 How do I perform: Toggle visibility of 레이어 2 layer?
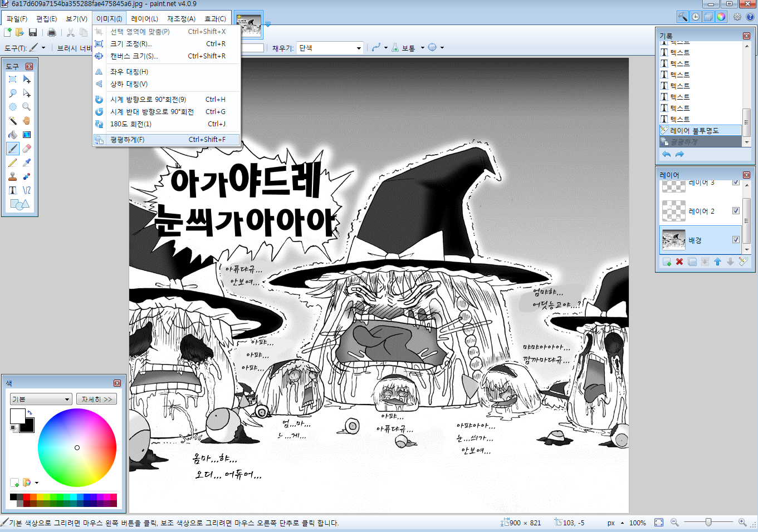tap(736, 211)
